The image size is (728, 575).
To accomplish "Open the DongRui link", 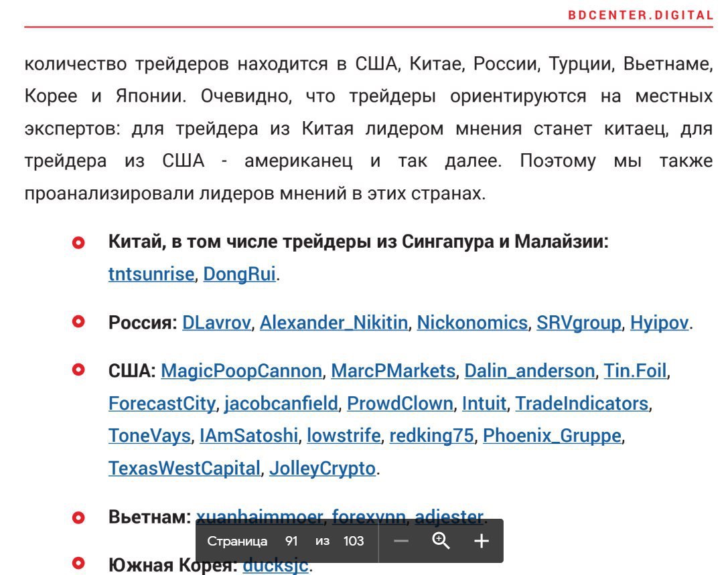I will 240,274.
